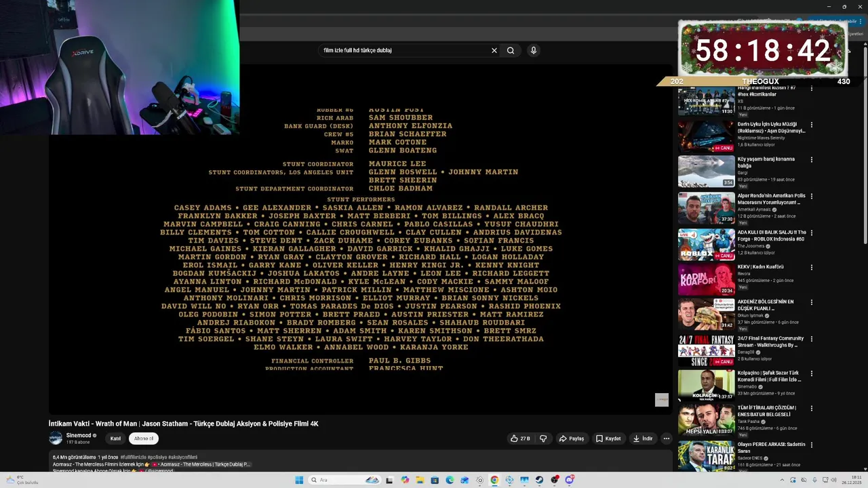The width and height of the screenshot is (868, 488).
Task: Save video with Kaydet button
Action: (608, 439)
